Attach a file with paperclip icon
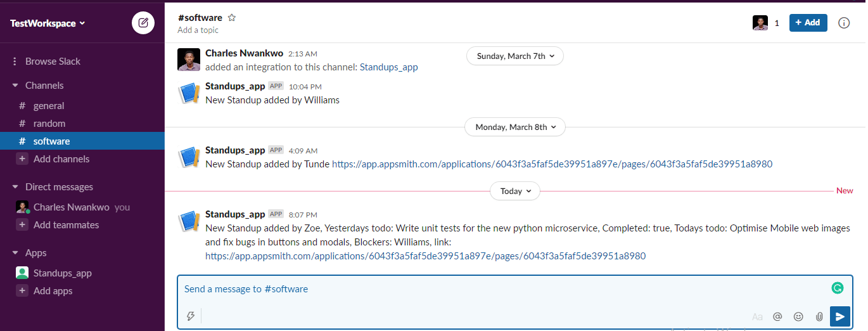868x331 pixels. tap(819, 316)
